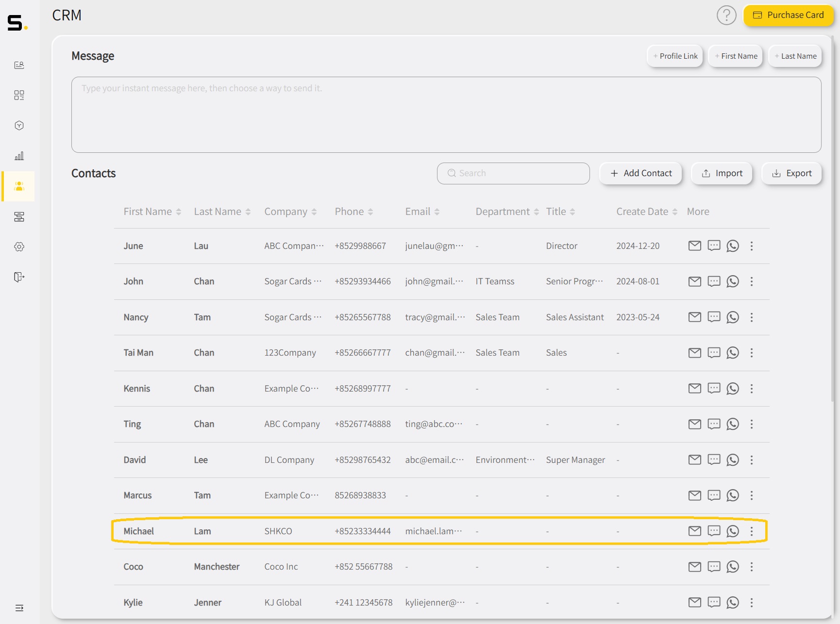The width and height of the screenshot is (840, 624).
Task: Focus the instant message text area
Action: coord(446,115)
